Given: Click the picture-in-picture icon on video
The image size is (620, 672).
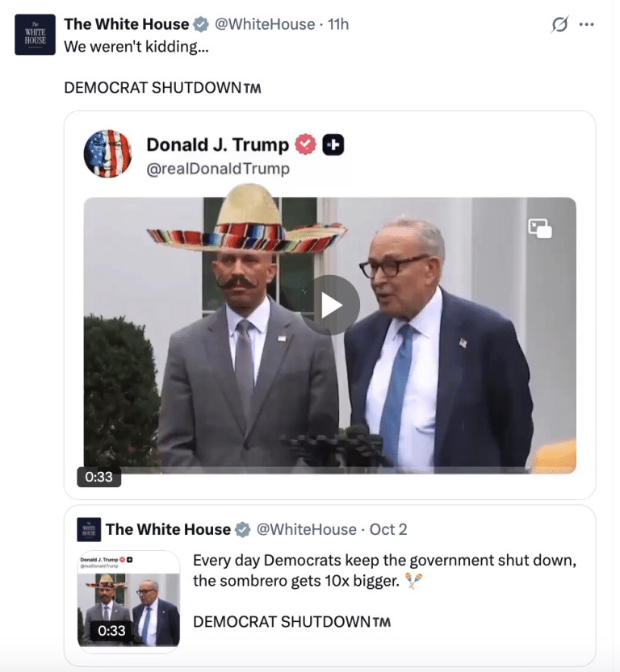Looking at the screenshot, I should point(540,228).
